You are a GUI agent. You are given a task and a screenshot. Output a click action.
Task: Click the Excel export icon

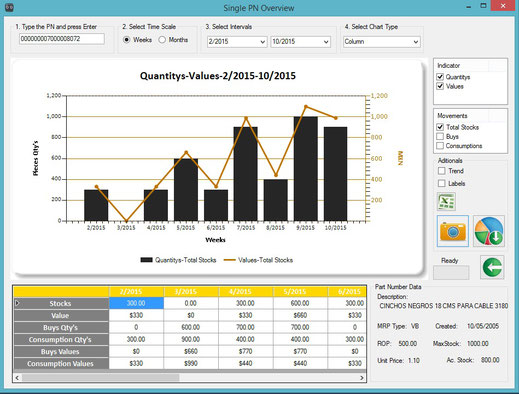pyautogui.click(x=446, y=201)
